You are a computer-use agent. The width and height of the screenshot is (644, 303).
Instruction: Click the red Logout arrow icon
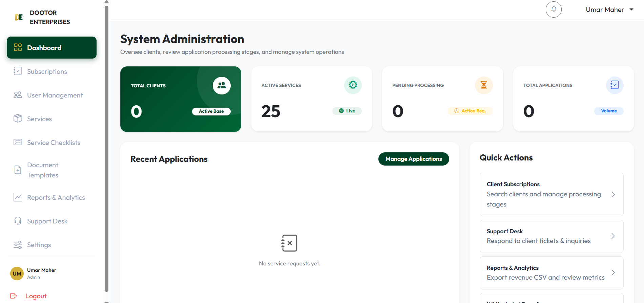(14, 296)
